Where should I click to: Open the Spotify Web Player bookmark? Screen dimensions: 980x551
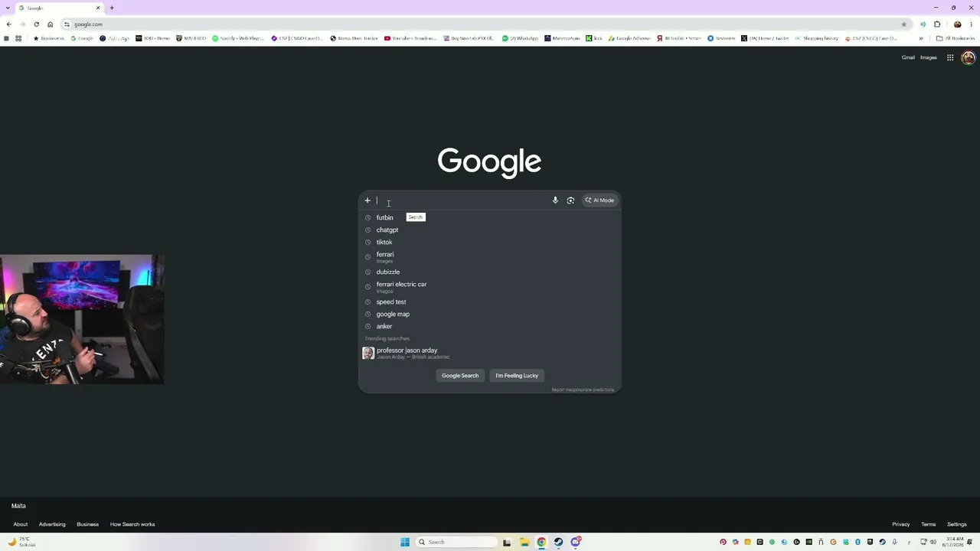[x=238, y=38]
